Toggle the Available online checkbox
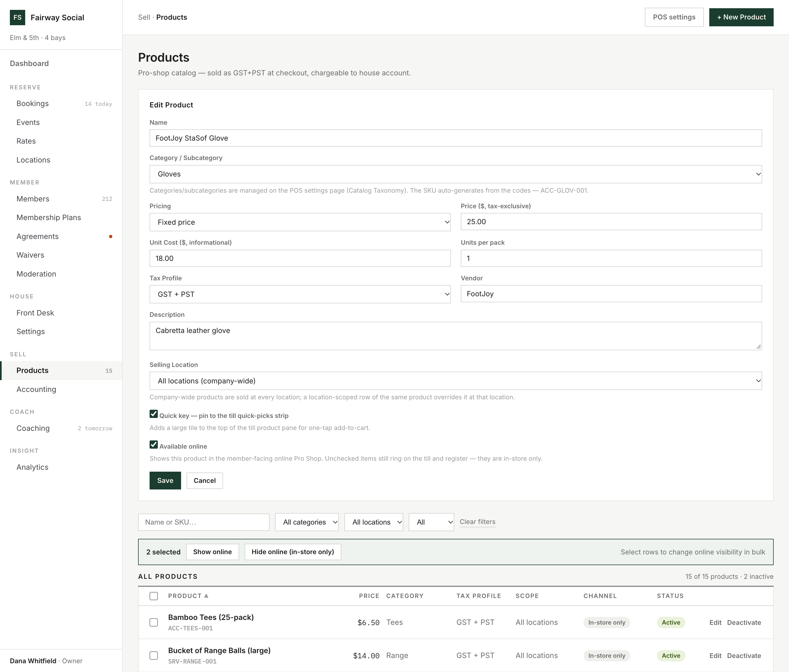This screenshot has width=789, height=672. point(154,445)
